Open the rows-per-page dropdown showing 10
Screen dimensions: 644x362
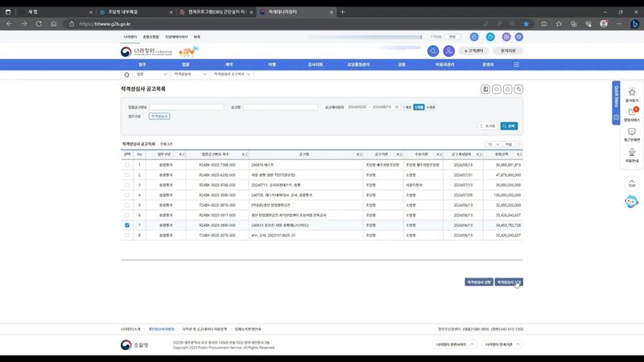point(493,145)
